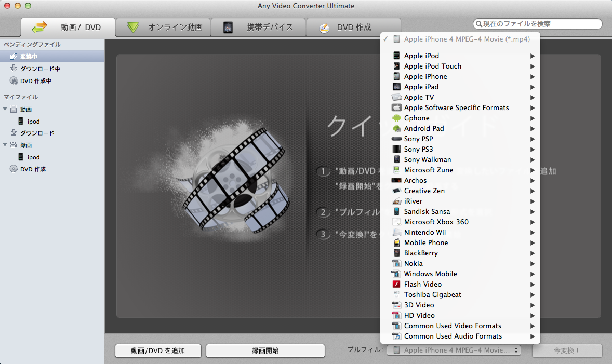Collapse the 動画 tree node triangle
This screenshot has width=612, height=364.
[5, 109]
